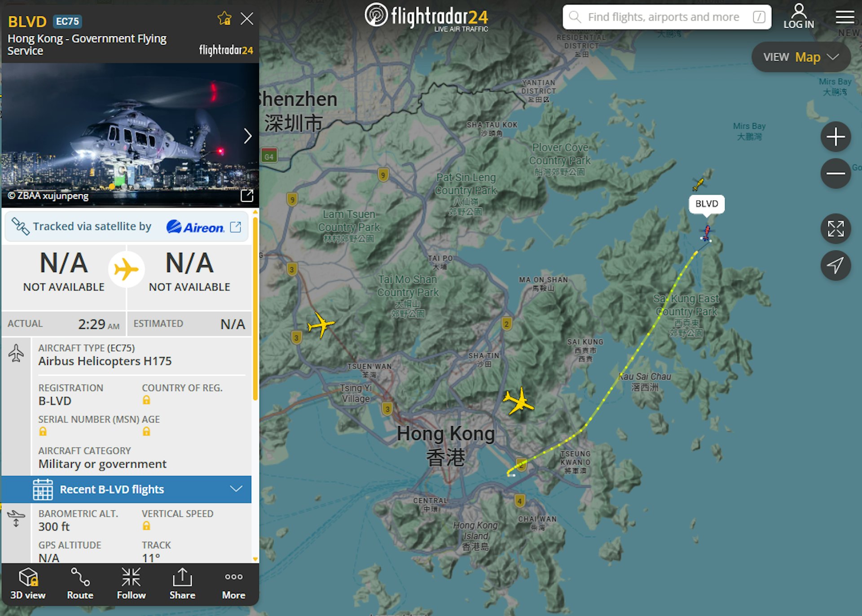Viewport: 862px width, 616px height.
Task: Click the LOG IN user icon
Action: pyautogui.click(x=799, y=16)
